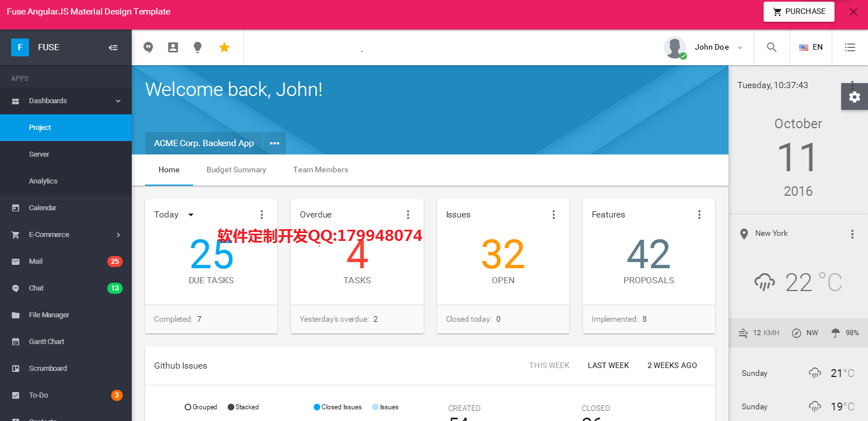
Task: Open the EN language selector
Action: 811,47
